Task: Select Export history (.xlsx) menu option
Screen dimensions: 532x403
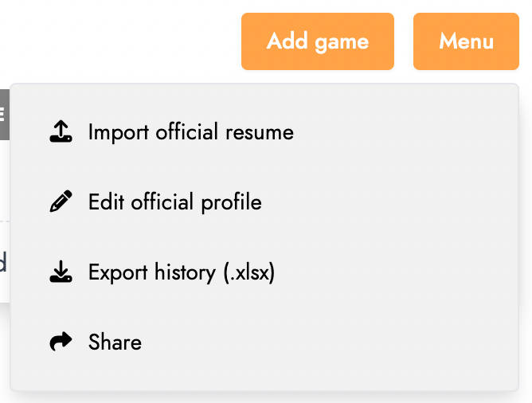Action: 264,272
